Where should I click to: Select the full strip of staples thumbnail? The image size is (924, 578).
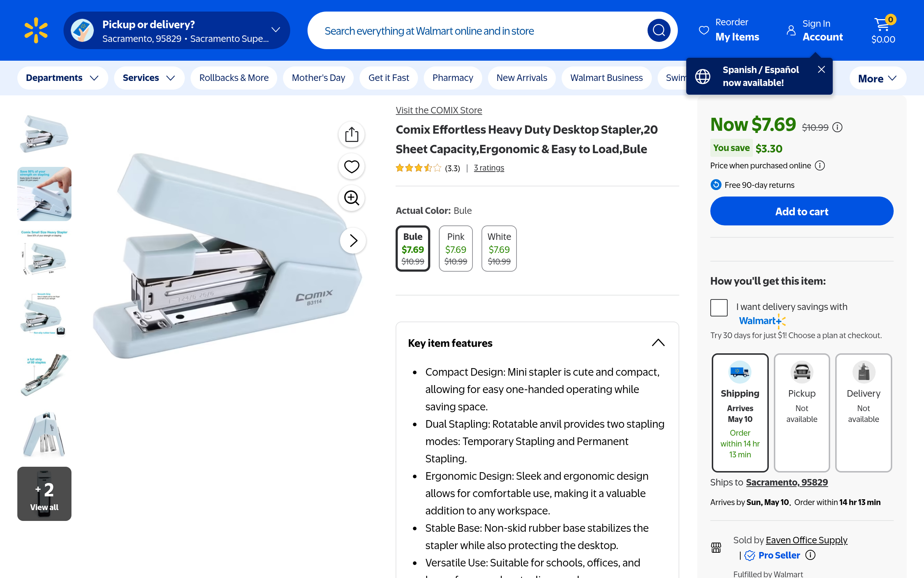44,374
